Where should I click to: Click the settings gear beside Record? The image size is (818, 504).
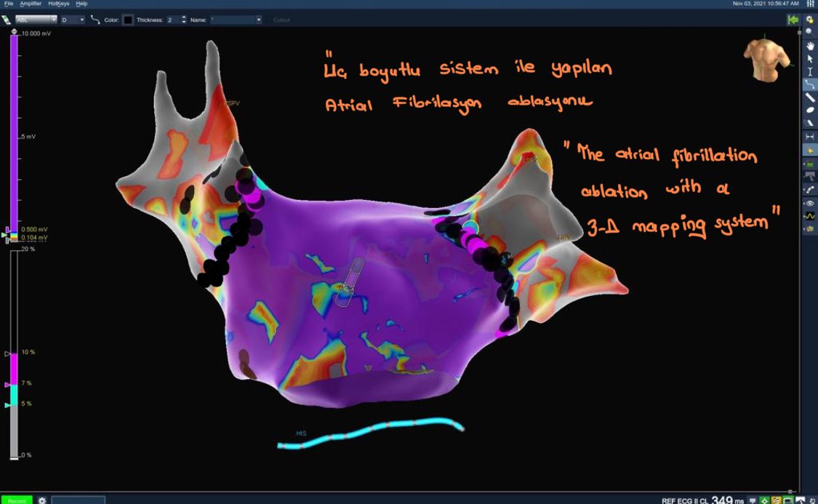(x=42, y=500)
